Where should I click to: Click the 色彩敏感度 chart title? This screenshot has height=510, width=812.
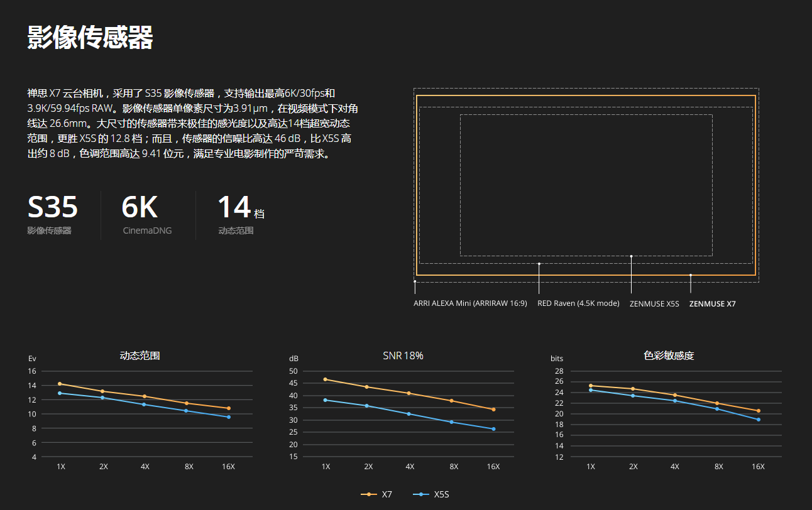(669, 355)
